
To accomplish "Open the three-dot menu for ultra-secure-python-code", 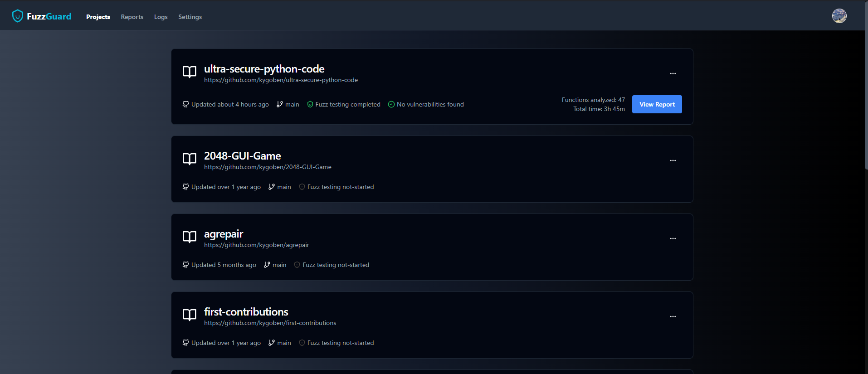I will tap(673, 73).
